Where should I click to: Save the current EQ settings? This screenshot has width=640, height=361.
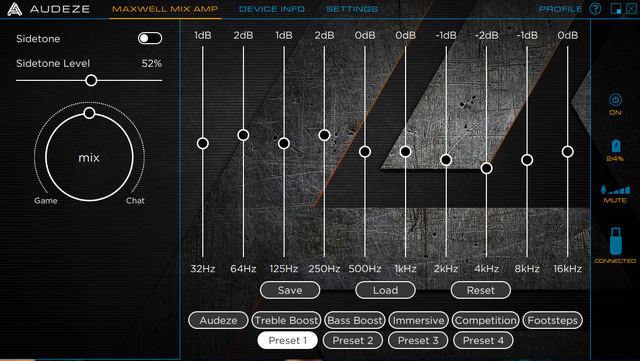pyautogui.click(x=290, y=290)
